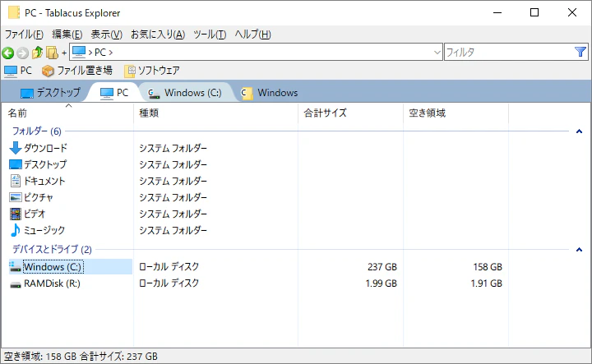Open ファイル置き場 favorites shortcut

point(77,71)
